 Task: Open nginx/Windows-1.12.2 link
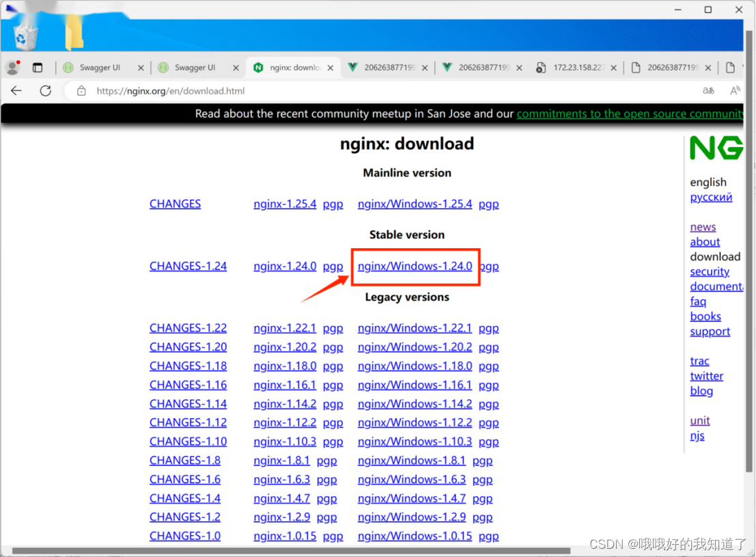point(415,422)
